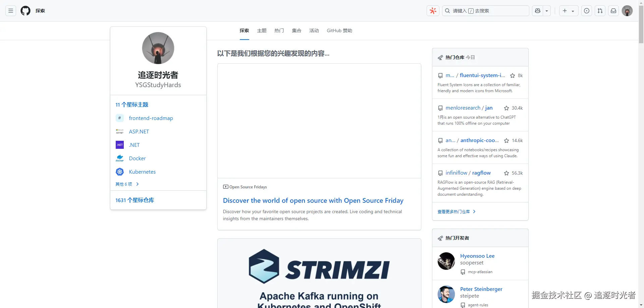
Task: Switch to the 主题 tab
Action: pyautogui.click(x=262, y=30)
